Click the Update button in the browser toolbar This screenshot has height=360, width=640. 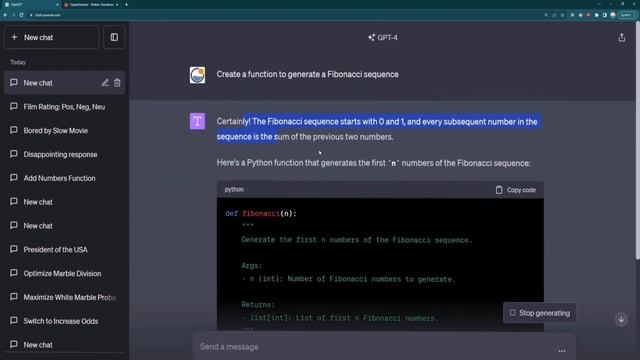click(626, 15)
